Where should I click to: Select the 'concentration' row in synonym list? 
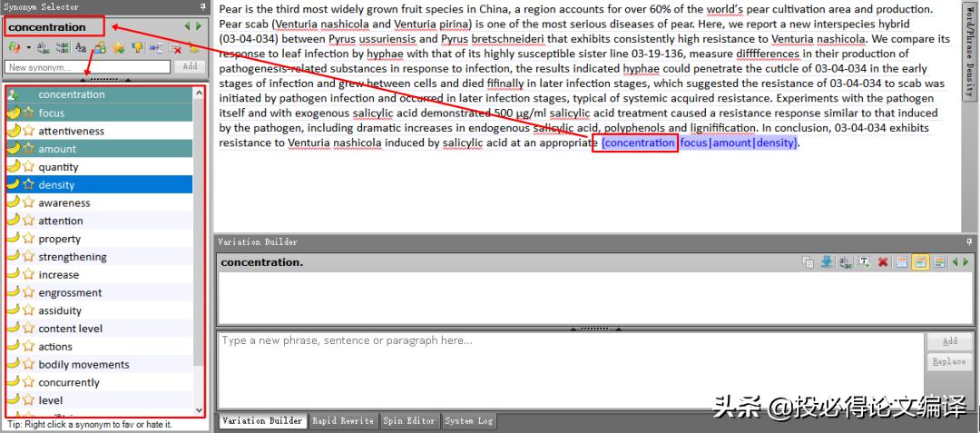tap(99, 94)
